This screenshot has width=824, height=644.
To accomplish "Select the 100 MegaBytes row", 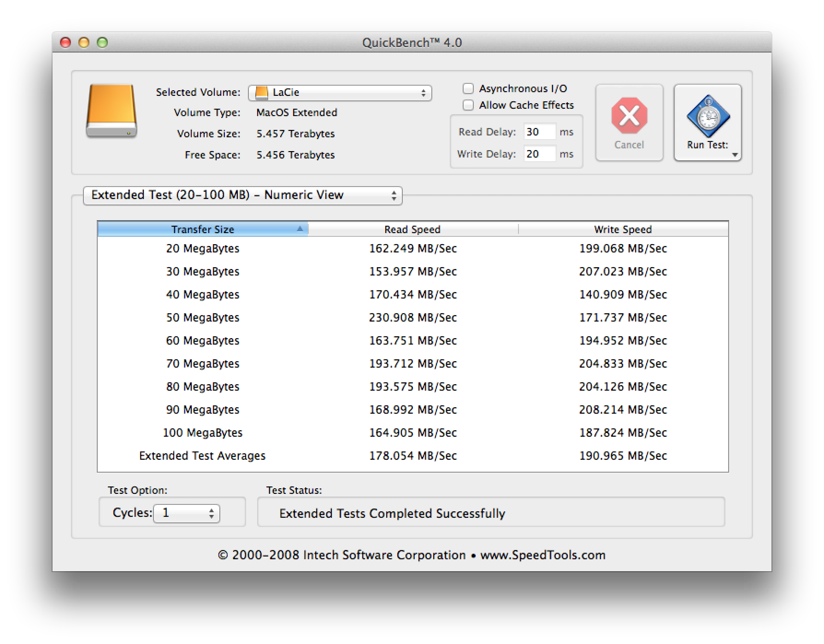I will click(413, 433).
